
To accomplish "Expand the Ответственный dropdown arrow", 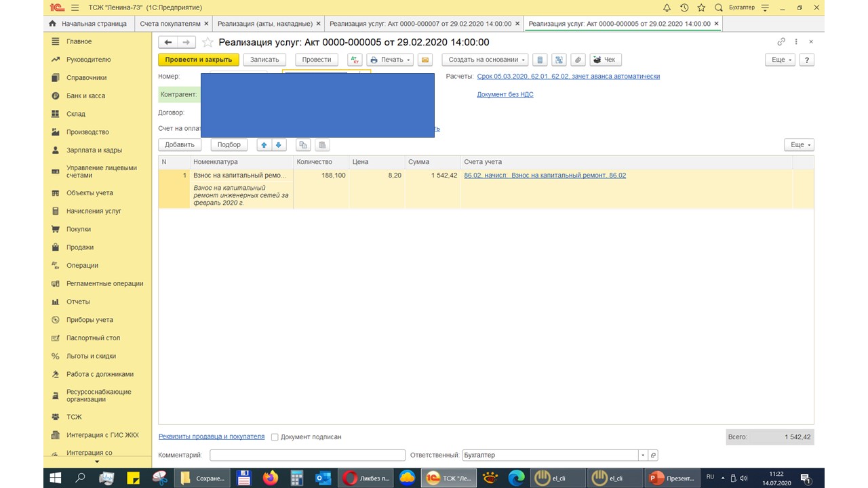I will 643,455.
